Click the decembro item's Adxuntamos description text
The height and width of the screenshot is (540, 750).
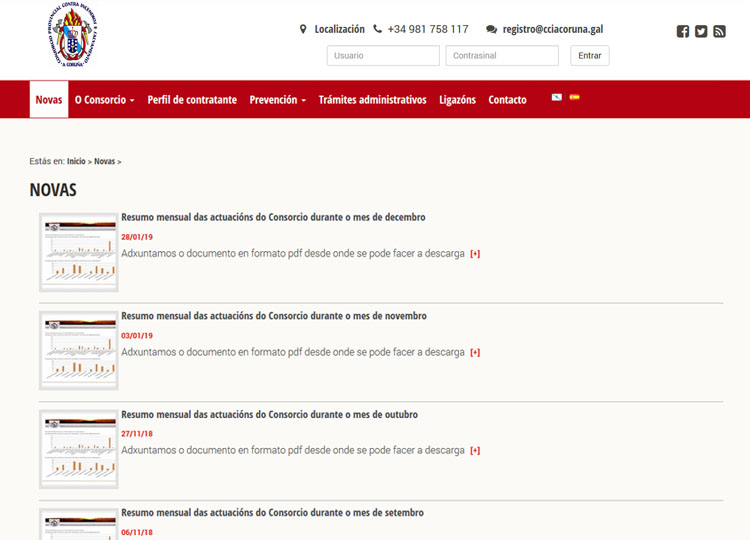pyautogui.click(x=293, y=253)
